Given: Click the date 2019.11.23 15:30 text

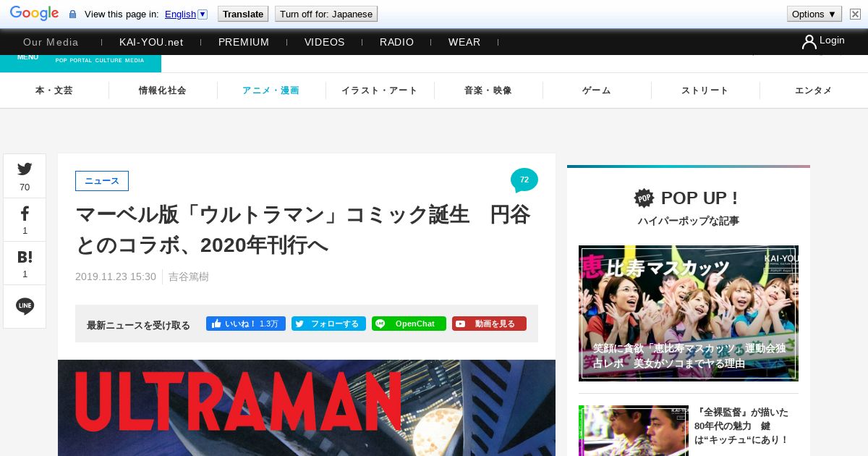Looking at the screenshot, I should tap(116, 276).
